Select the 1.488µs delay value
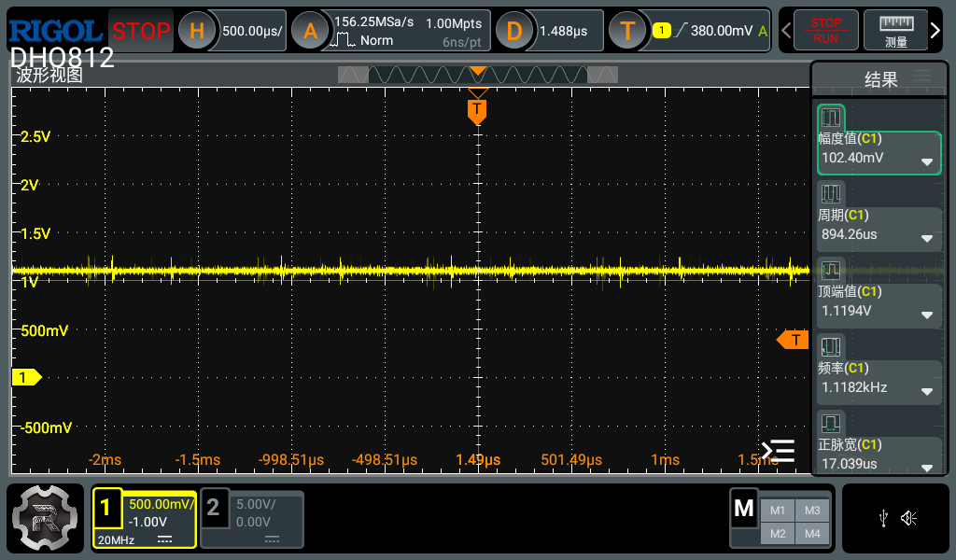 point(563,31)
